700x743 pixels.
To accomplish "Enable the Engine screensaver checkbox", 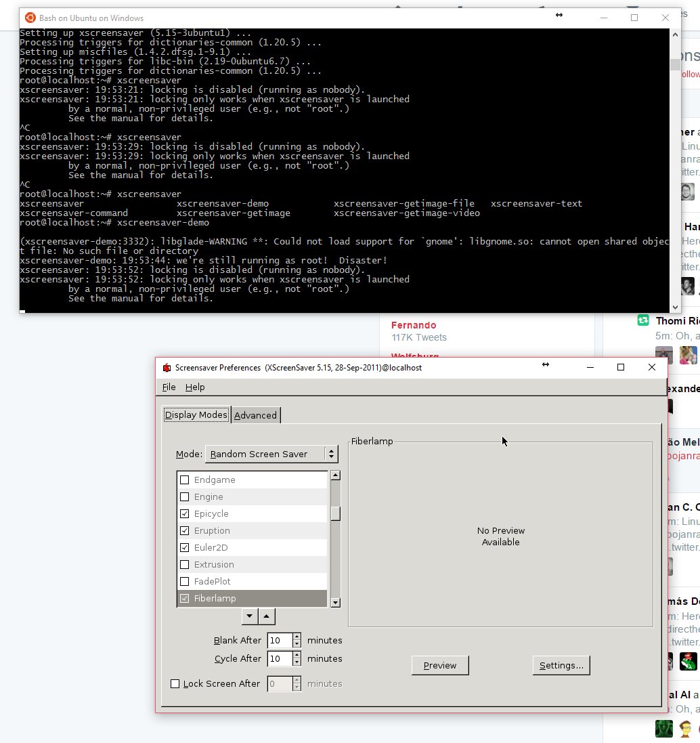I will point(185,497).
